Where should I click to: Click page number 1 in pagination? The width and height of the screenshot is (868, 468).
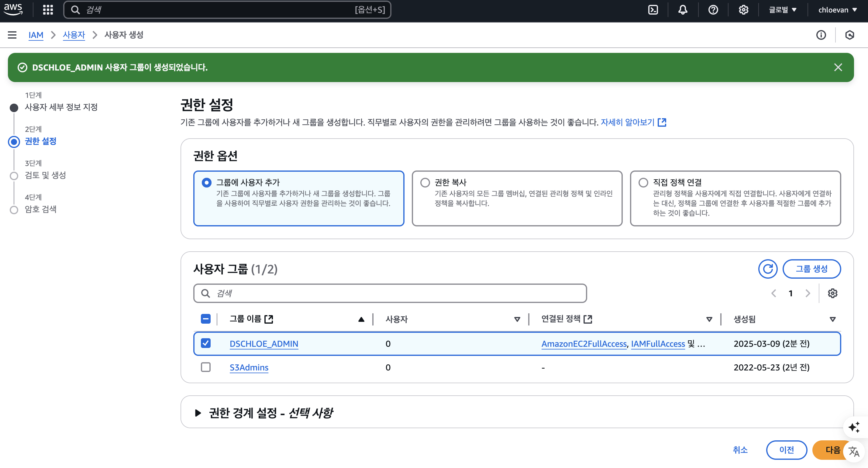pos(790,293)
